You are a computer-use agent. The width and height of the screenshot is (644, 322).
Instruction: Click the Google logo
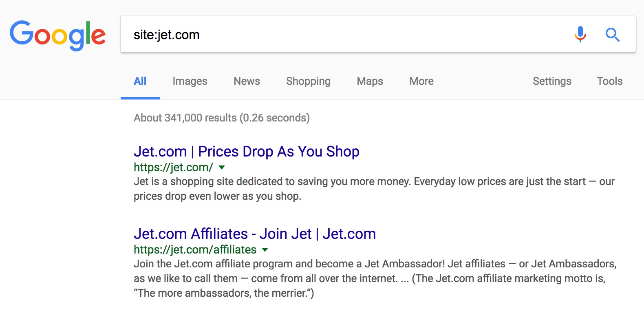(57, 35)
